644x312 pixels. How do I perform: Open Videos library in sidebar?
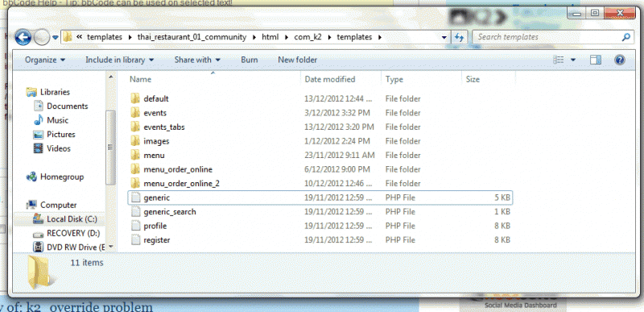point(59,148)
